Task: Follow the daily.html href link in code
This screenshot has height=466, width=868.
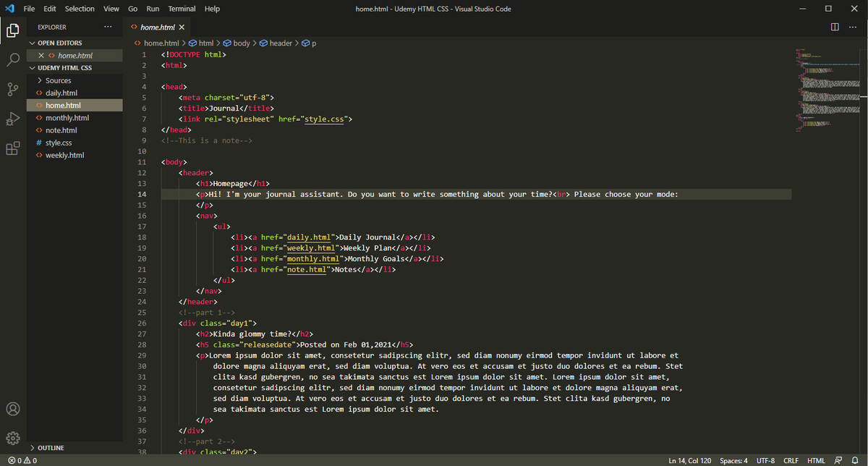Action: [310, 237]
